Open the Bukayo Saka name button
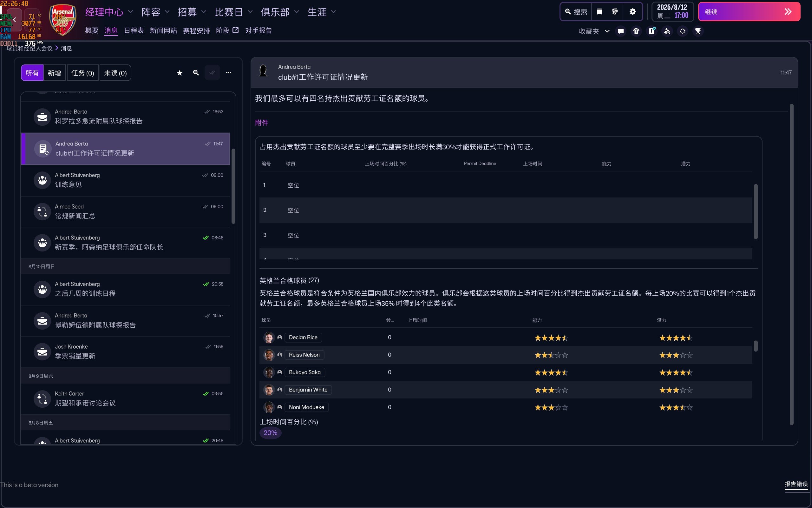The width and height of the screenshot is (812, 508). pyautogui.click(x=305, y=372)
